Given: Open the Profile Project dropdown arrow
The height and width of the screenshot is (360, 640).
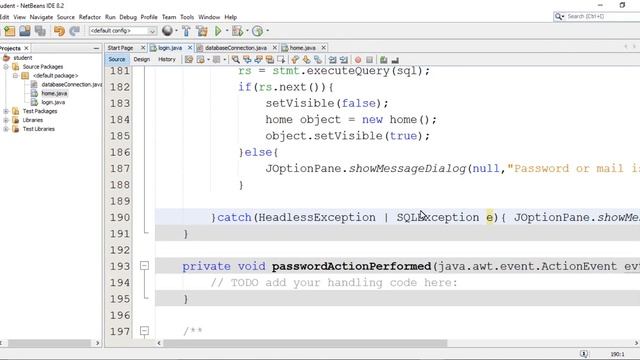Looking at the screenshot, I should (267, 31).
